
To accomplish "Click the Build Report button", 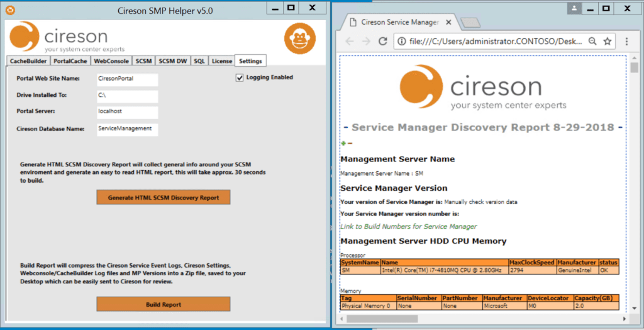I will [164, 304].
